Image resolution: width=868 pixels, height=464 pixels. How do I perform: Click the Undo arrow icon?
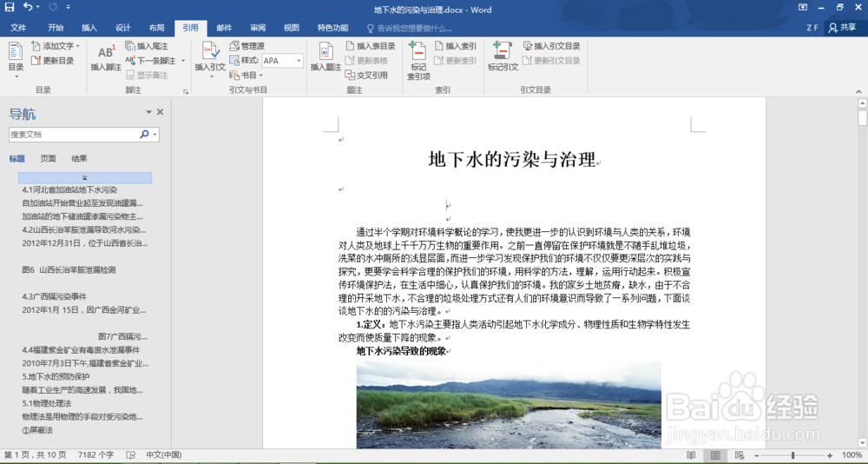click(x=28, y=7)
